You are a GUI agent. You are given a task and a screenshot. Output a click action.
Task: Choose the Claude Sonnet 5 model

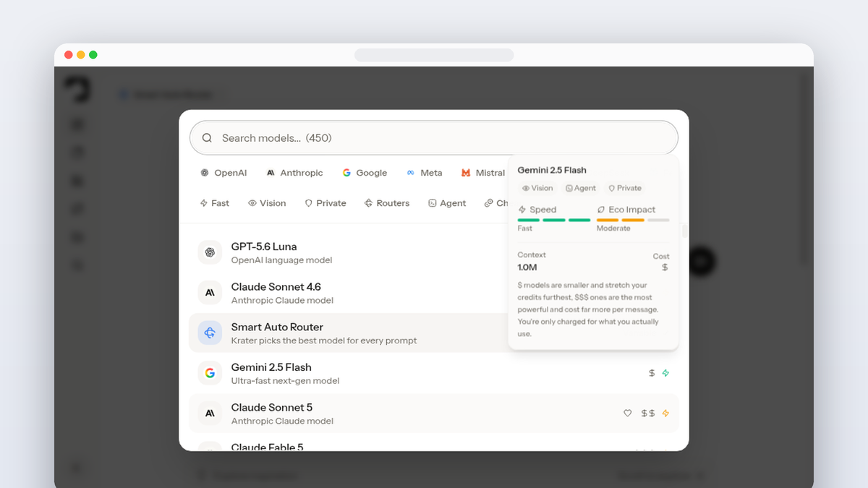(x=434, y=414)
